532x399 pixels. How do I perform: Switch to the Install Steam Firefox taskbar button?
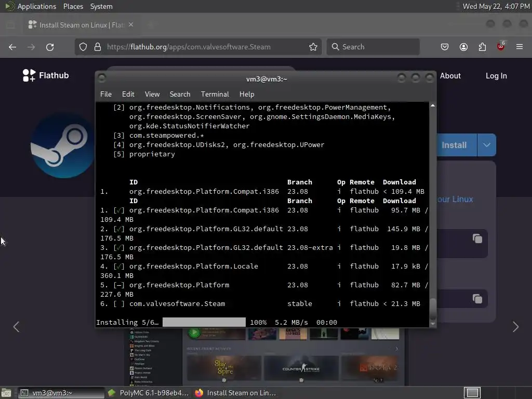pos(236,393)
